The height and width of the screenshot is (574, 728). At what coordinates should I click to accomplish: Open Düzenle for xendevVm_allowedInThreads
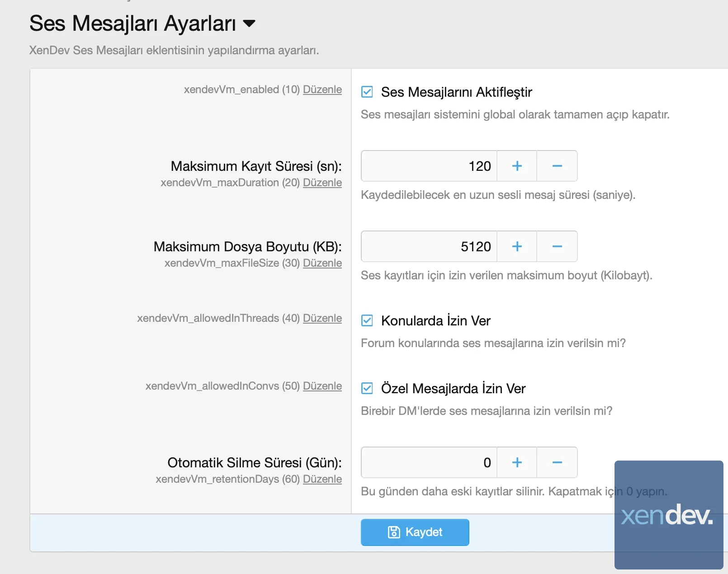point(322,318)
